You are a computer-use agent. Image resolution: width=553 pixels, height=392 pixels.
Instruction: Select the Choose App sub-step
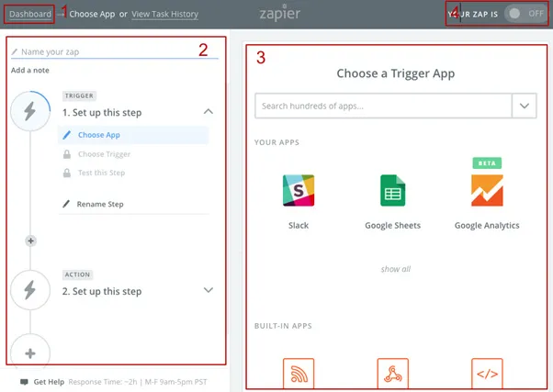tap(133, 135)
